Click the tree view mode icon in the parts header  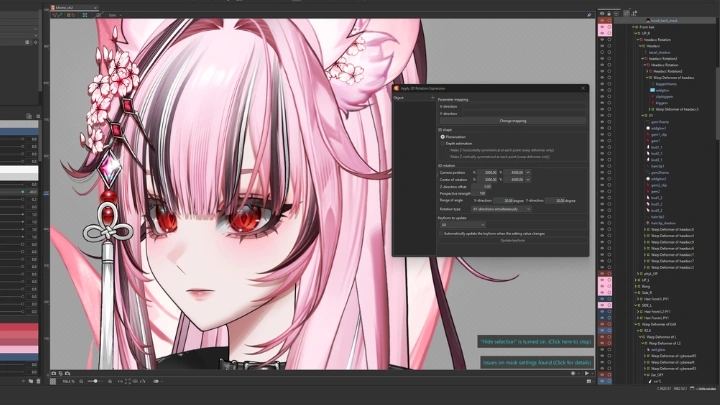coord(627,13)
